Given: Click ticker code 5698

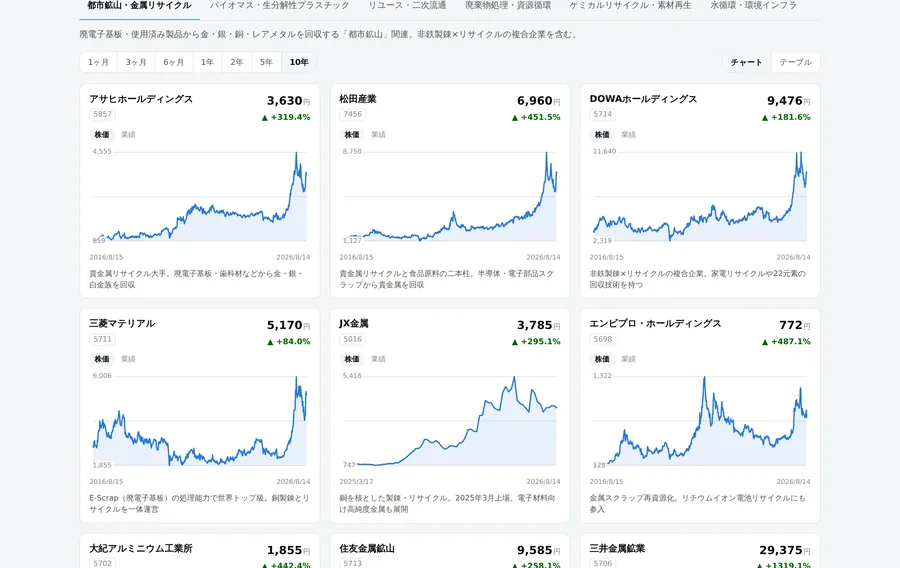Looking at the screenshot, I should click(603, 339).
